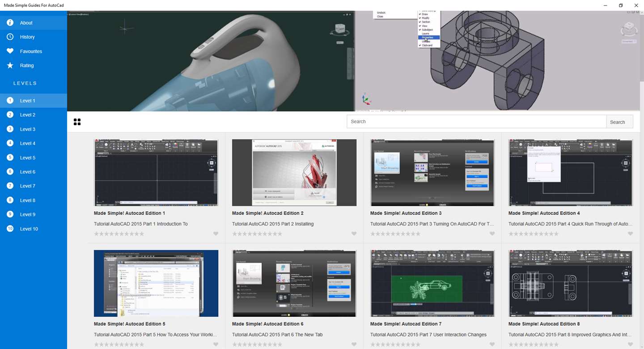This screenshot has height=349, width=644.
Task: Switch to the Level 5 label
Action: click(28, 158)
